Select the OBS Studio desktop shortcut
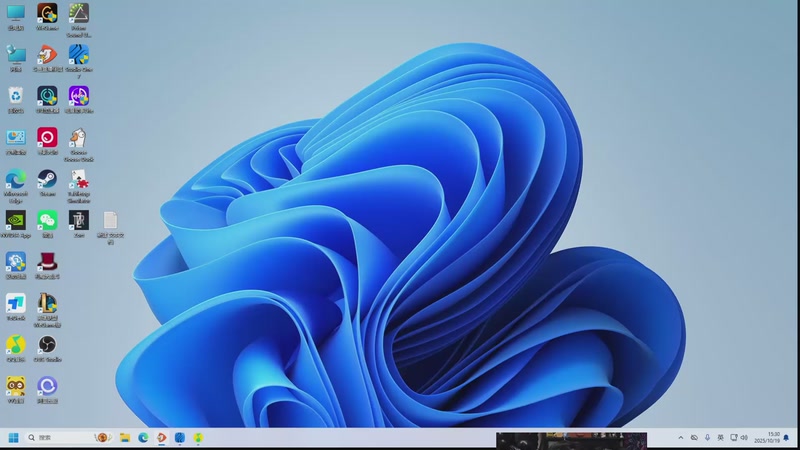 47,345
